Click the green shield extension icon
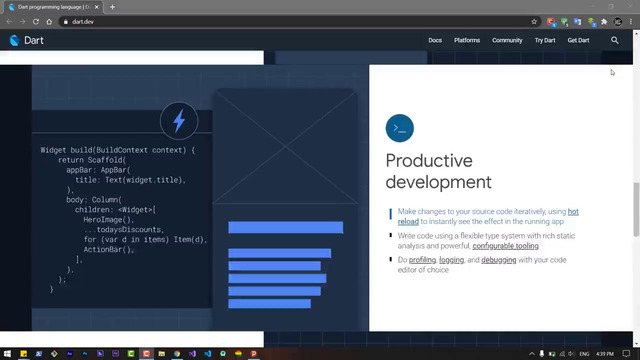This screenshot has height=360, width=640. point(564,22)
